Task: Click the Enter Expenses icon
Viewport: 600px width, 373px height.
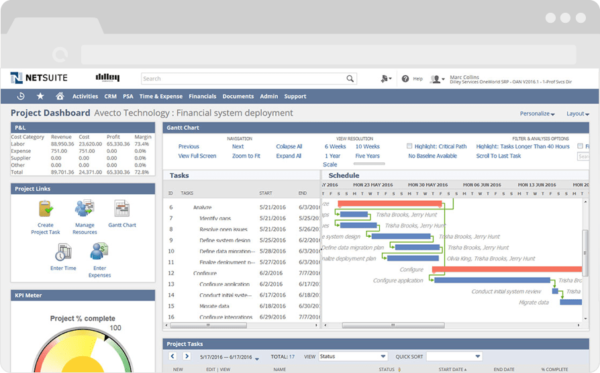Action: [99, 251]
